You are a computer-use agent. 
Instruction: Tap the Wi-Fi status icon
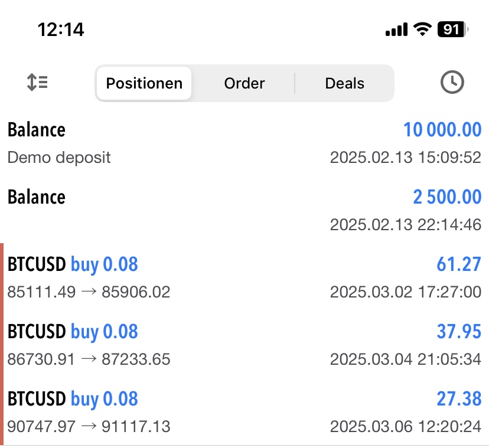[422, 30]
